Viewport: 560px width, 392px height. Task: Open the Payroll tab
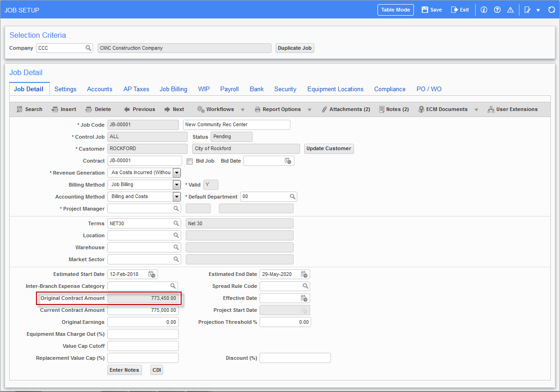tap(230, 89)
